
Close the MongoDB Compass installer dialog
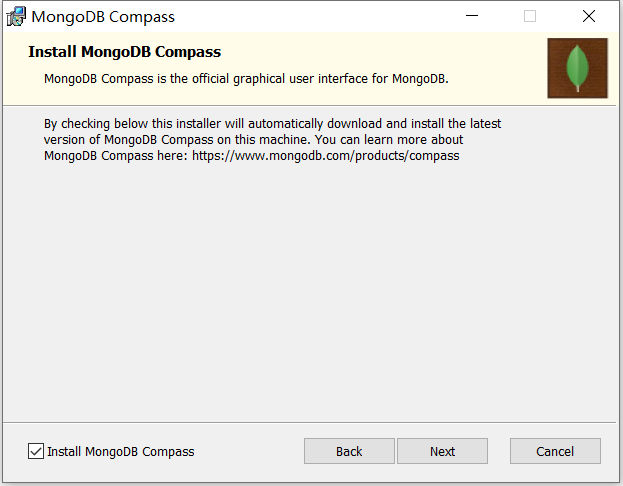pos(589,16)
